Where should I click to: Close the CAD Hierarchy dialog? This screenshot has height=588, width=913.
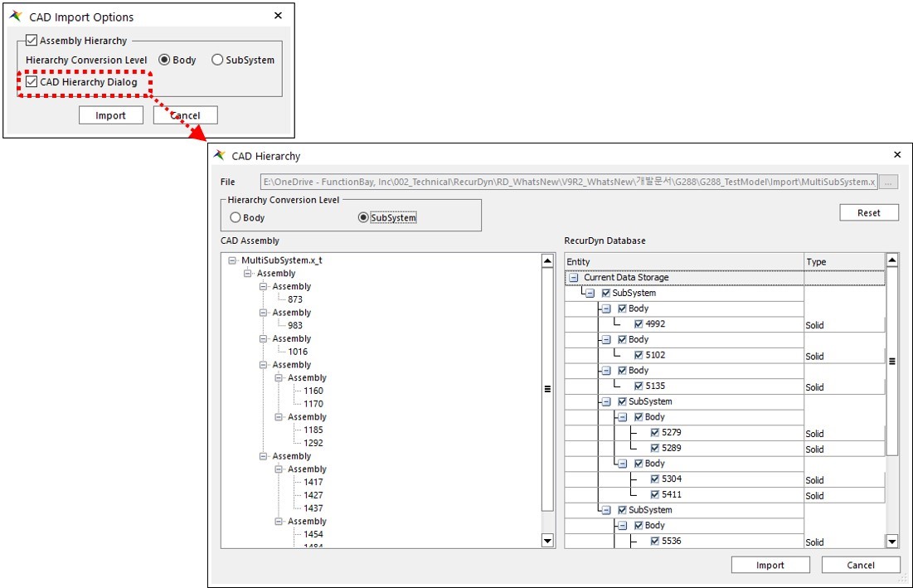(896, 155)
